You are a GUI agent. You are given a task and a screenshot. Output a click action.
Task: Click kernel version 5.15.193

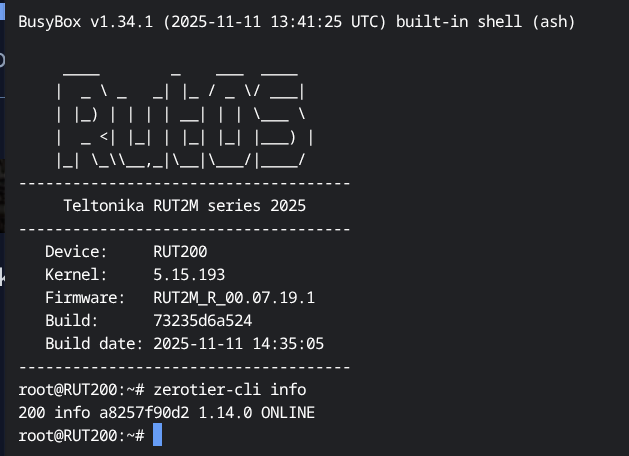click(189, 274)
